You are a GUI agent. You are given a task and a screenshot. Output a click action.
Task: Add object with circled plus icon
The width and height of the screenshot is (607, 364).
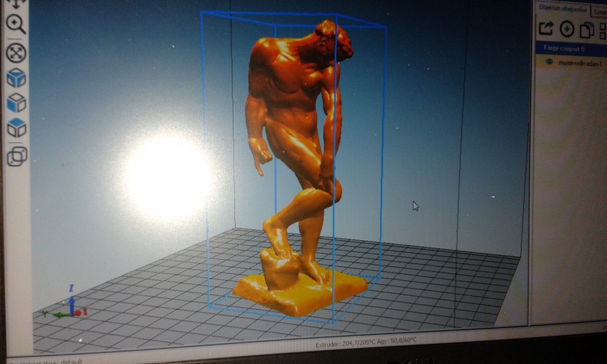(567, 29)
